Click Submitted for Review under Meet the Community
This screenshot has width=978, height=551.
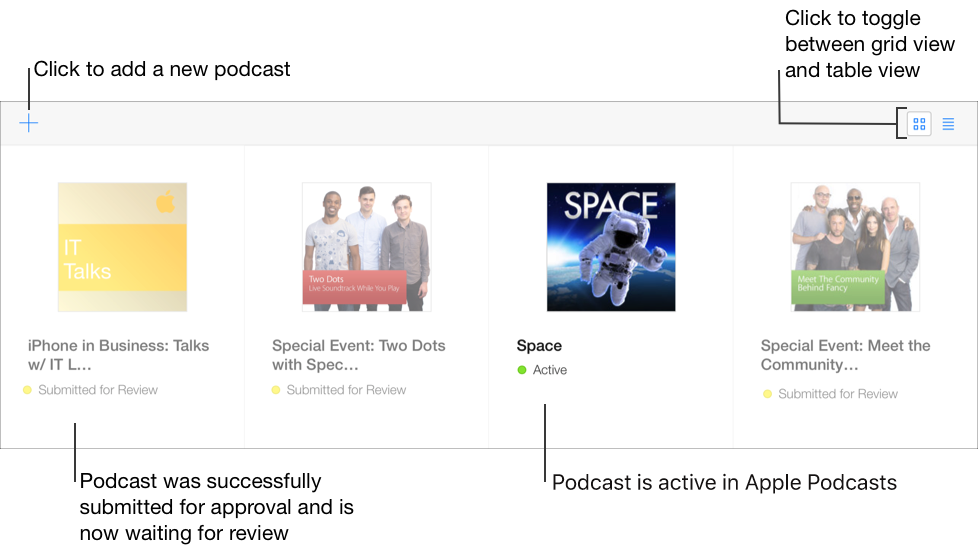click(838, 394)
